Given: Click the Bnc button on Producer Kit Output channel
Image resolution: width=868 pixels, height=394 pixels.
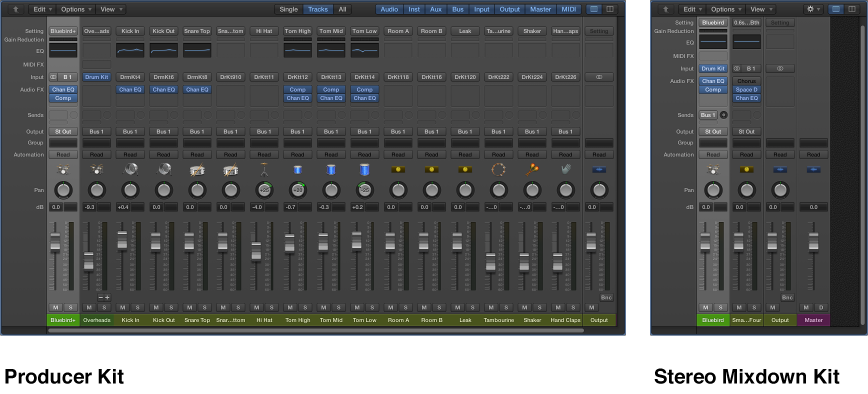Looking at the screenshot, I should tap(606, 298).
